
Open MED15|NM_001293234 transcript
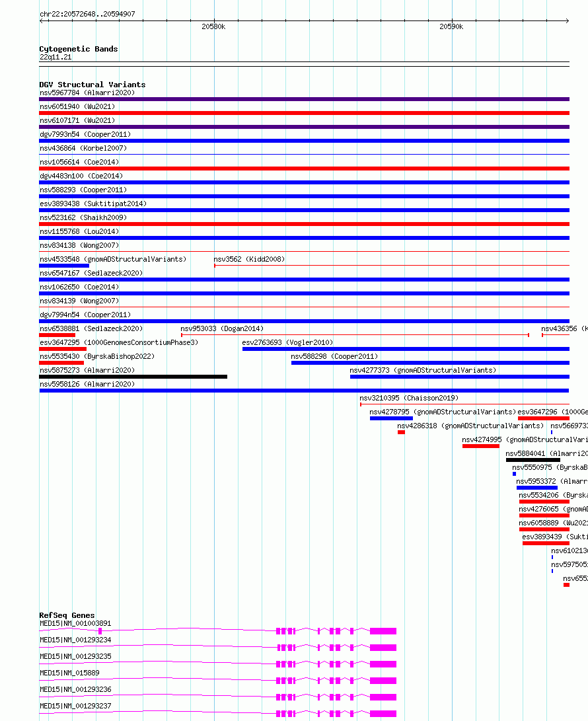coord(75,640)
